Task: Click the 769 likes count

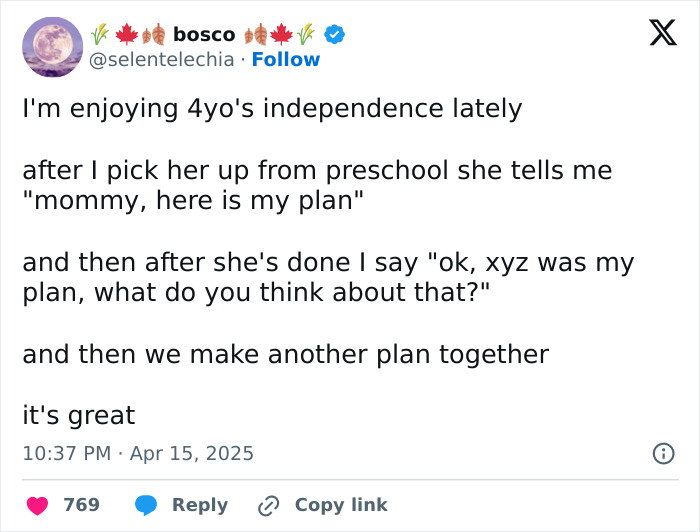Action: 81,505
